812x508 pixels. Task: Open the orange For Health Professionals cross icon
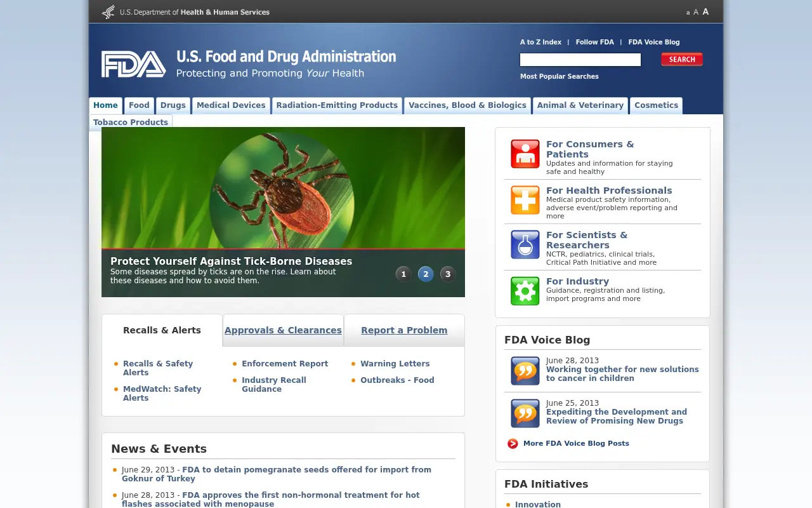525,200
